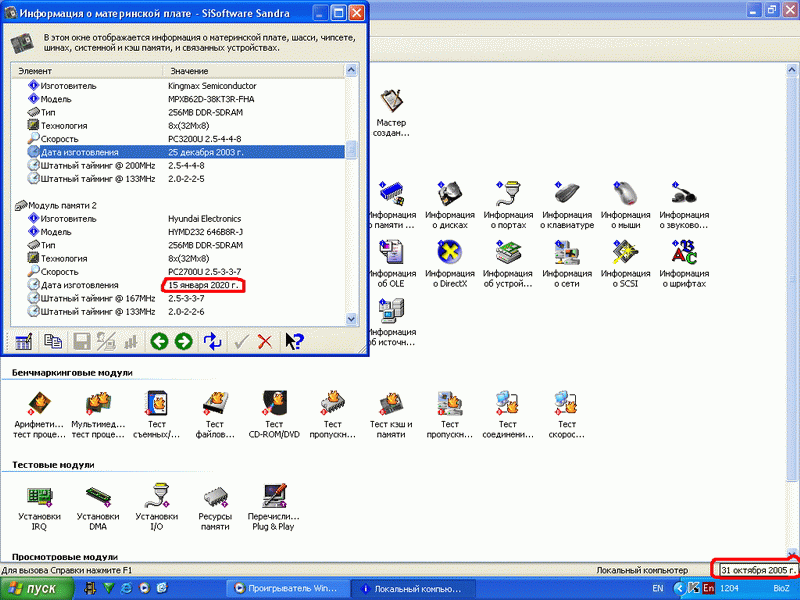800x600 pixels.
Task: Select row Дата изготовления 15 января 2020
Action: 186,285
